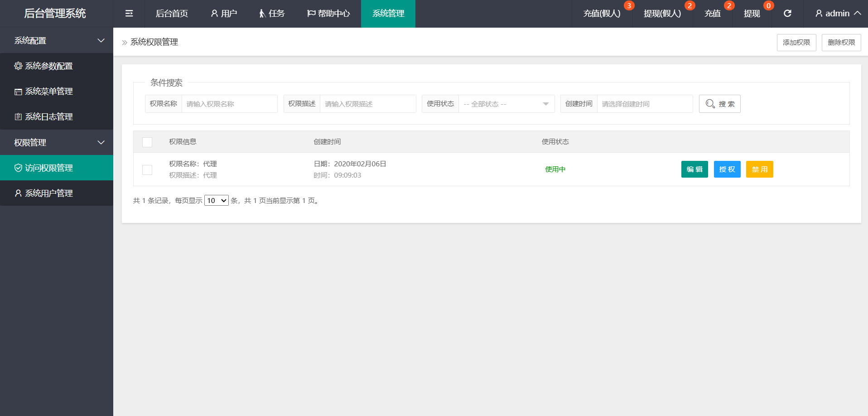Click the time text 09:09:03
This screenshot has width=868, height=416.
tap(347, 175)
